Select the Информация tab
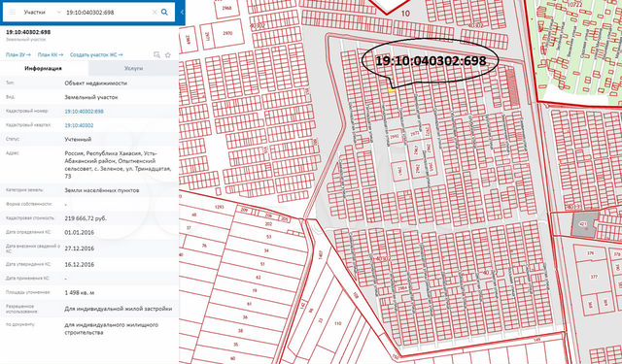Screen dimensions: 622x364 click(x=43, y=68)
